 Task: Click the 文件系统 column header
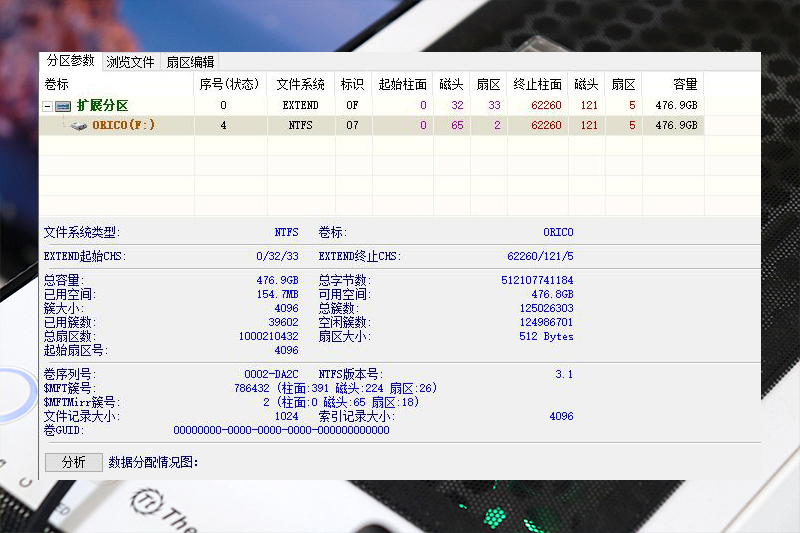(301, 84)
